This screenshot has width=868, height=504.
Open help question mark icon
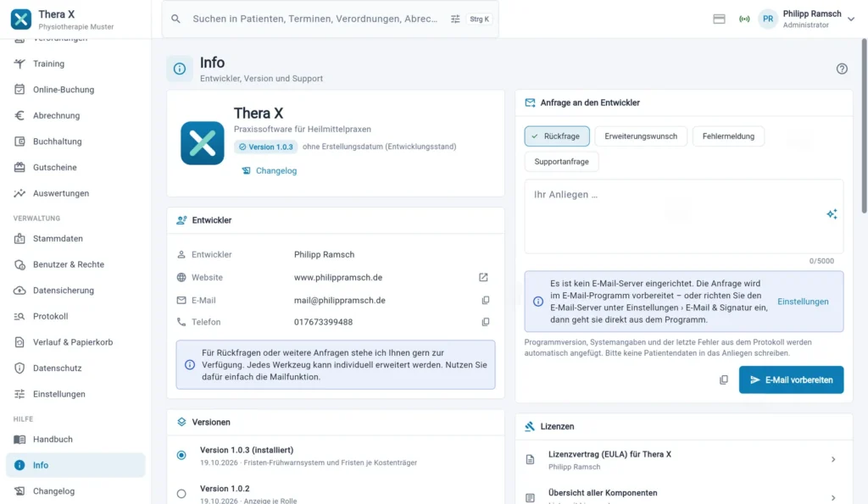pyautogui.click(x=842, y=69)
